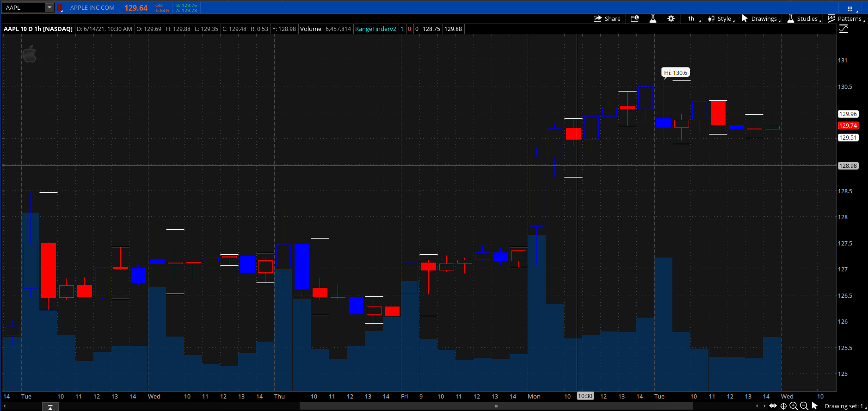Click the price-axis curve scale icon
This screenshot has height=411, width=868.
coord(843,29)
